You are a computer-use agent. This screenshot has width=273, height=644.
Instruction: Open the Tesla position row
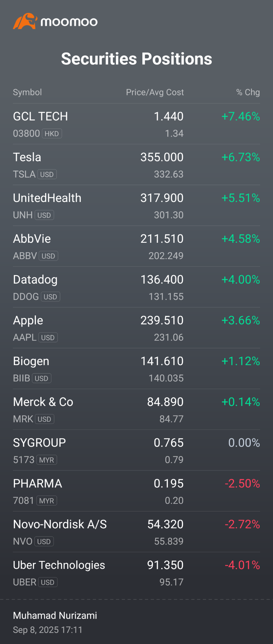click(x=136, y=165)
